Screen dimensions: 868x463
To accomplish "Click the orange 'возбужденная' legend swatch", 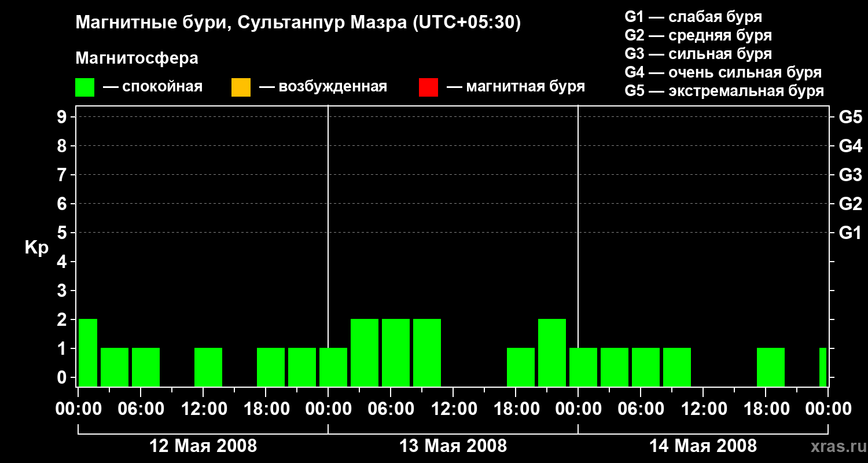I will pyautogui.click(x=241, y=87).
